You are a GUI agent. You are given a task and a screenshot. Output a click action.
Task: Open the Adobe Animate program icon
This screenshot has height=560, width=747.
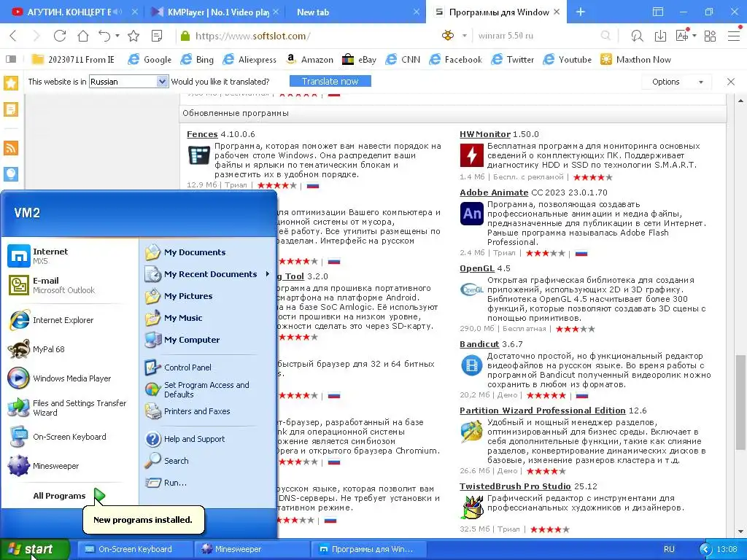coord(472,214)
